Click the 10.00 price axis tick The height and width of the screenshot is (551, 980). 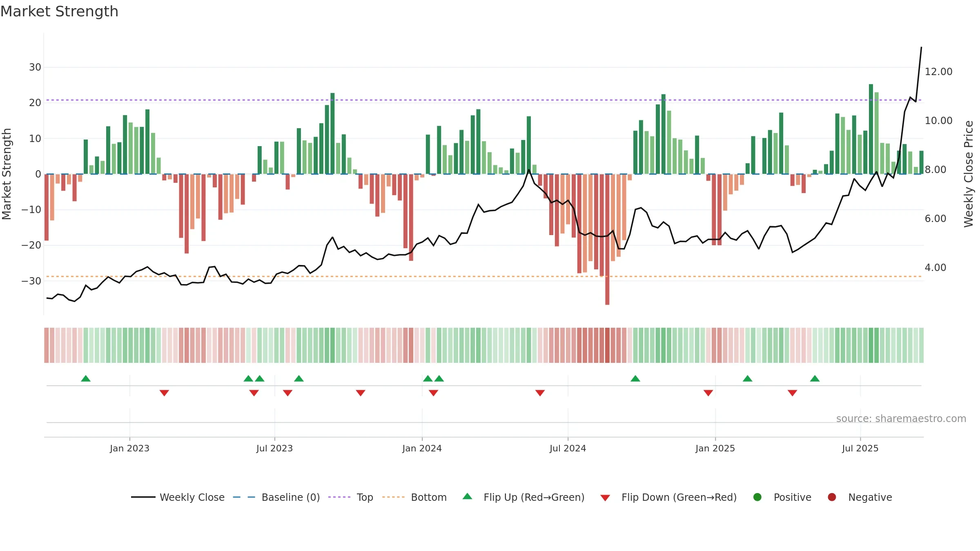tap(938, 120)
